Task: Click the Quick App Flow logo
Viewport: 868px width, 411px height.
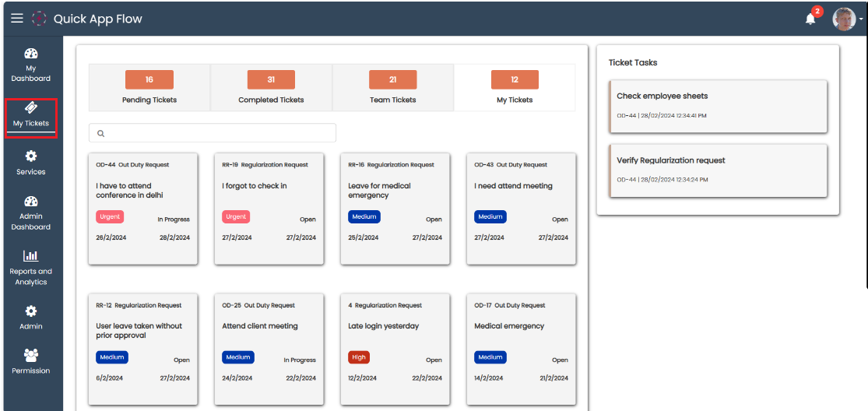Action: [39, 19]
